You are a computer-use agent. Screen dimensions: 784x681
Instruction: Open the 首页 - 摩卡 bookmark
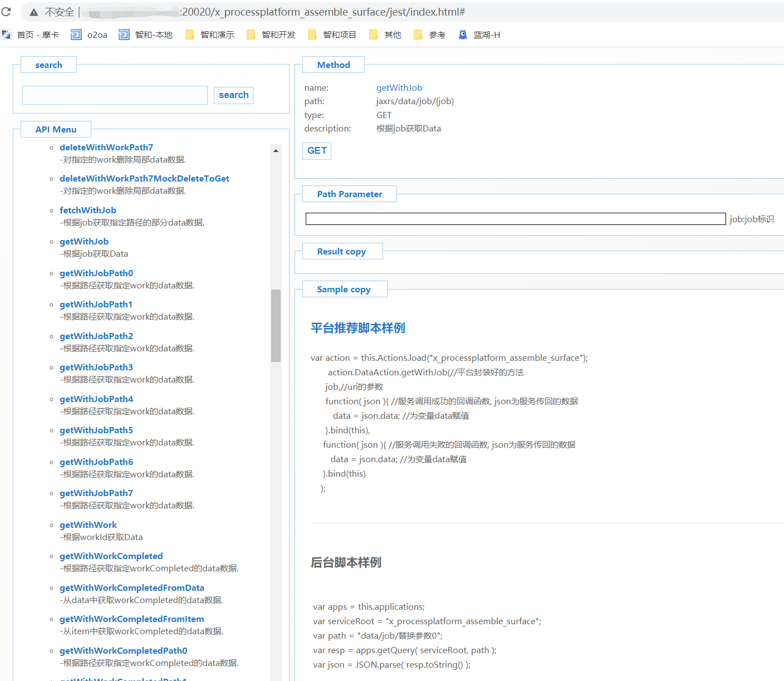point(31,35)
